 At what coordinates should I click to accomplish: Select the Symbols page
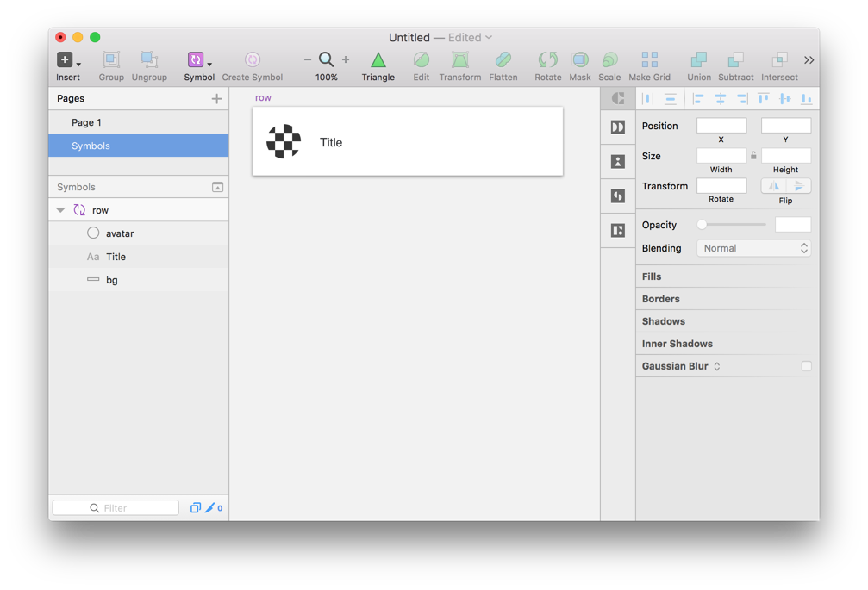tap(139, 146)
